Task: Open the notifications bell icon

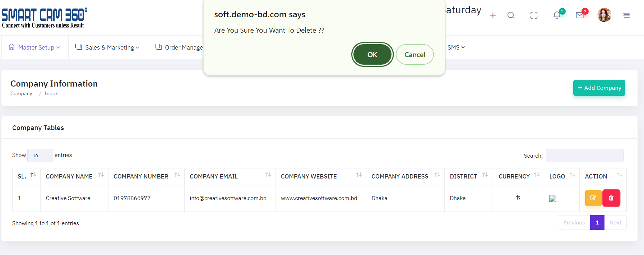Action: pos(557,15)
